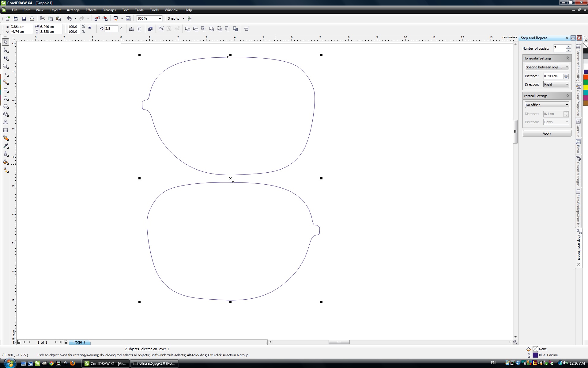588x368 pixels.
Task: Open the Tools menu
Action: point(154,10)
